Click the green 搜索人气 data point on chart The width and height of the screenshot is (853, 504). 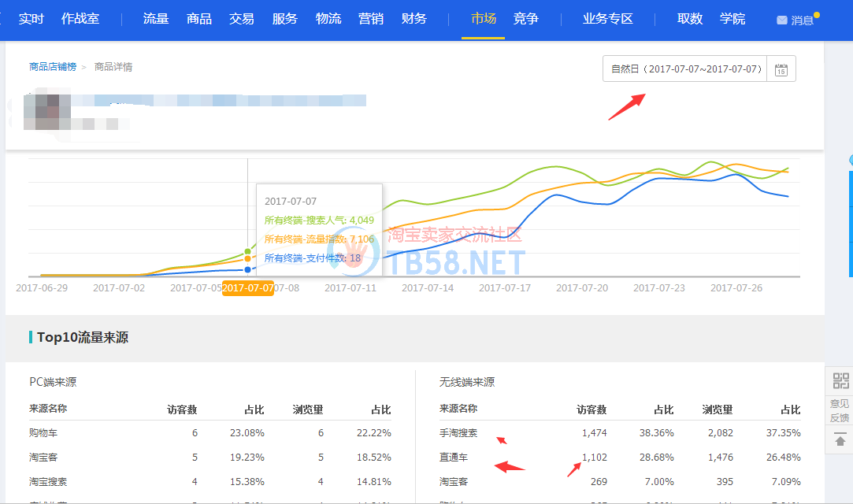click(248, 251)
